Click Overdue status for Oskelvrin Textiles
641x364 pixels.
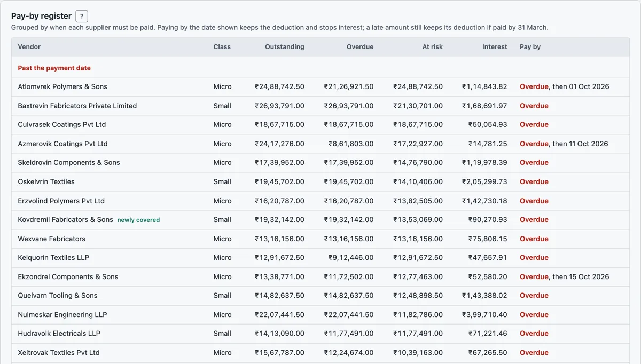pos(534,181)
